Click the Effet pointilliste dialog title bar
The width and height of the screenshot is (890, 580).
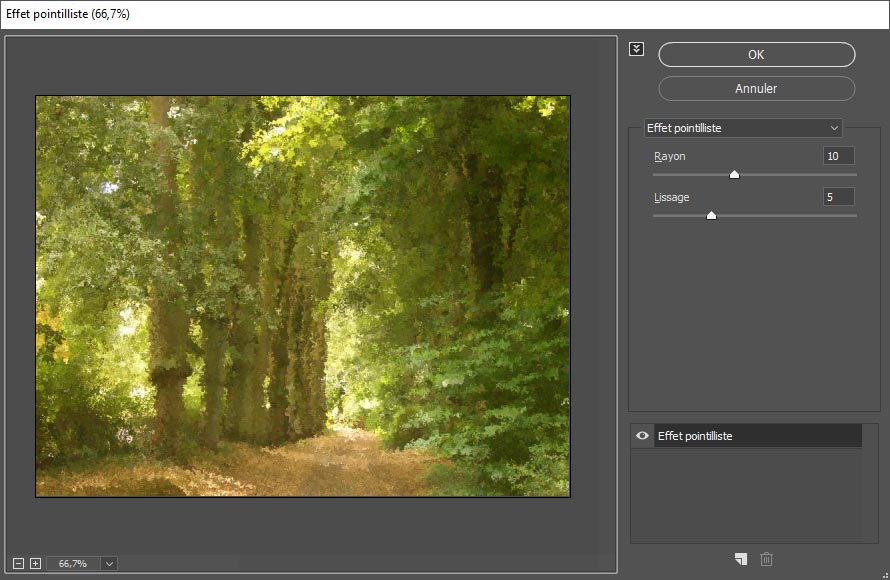[400, 14]
